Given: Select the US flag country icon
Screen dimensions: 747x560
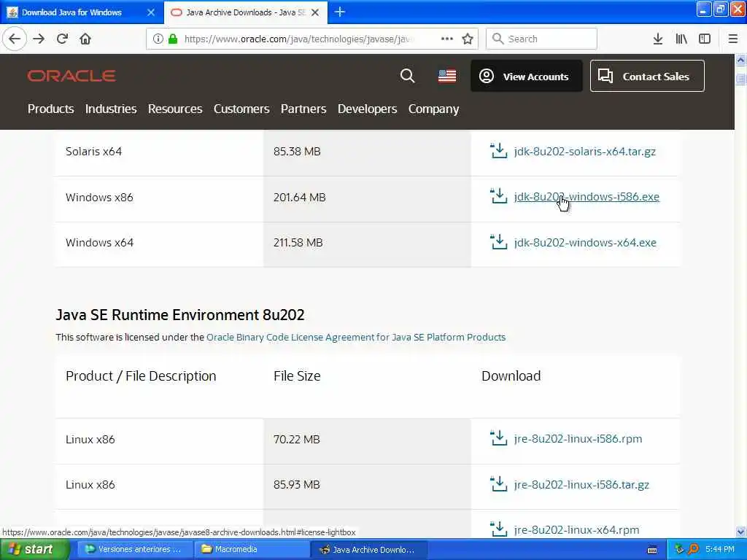Looking at the screenshot, I should coord(447,76).
